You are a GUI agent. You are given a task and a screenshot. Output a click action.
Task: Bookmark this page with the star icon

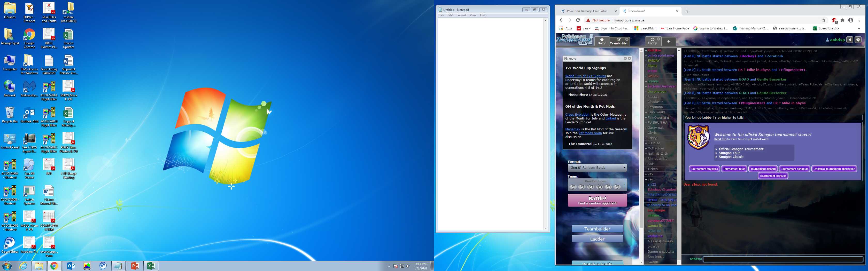click(824, 20)
